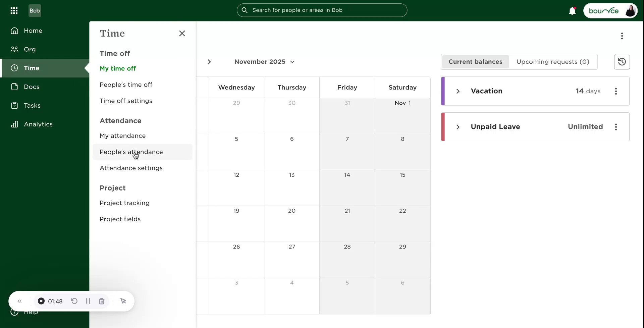Open the apps grid launcher icon
This screenshot has width=644, height=328.
(x=14, y=11)
